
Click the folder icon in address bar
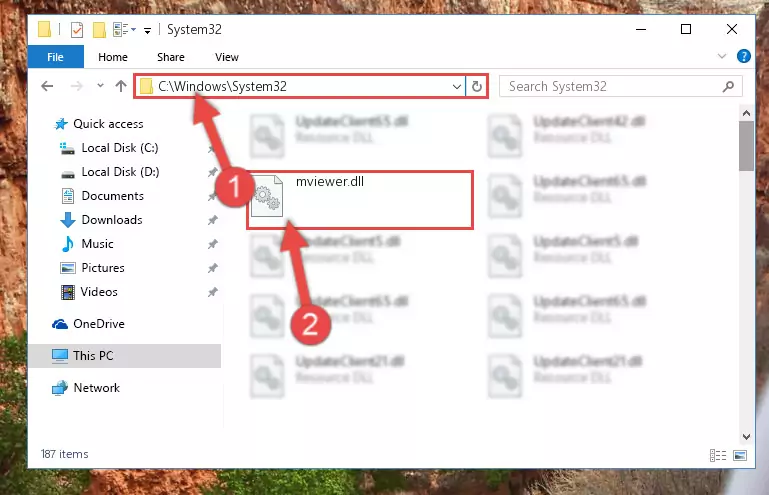(146, 86)
